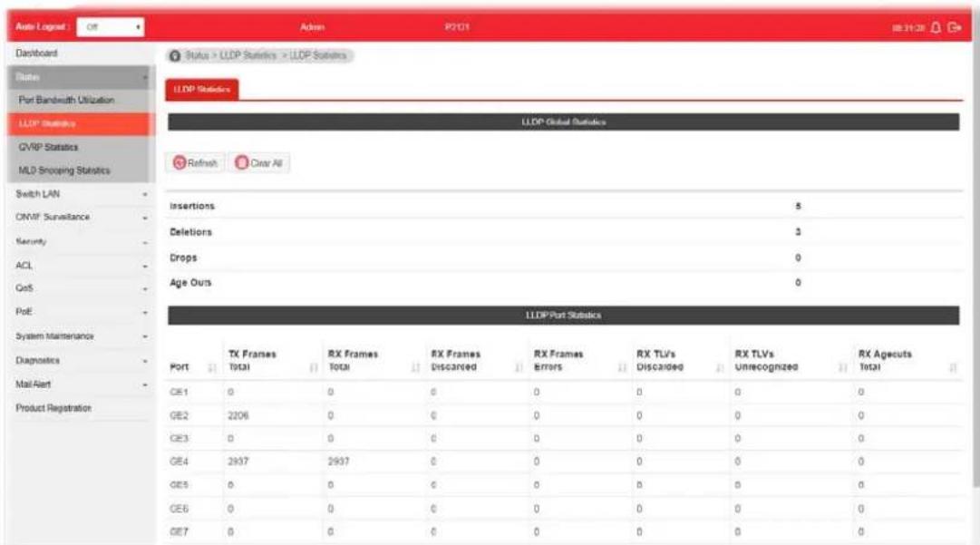
Task: Click the notification bell icon
Action: [x=936, y=27]
